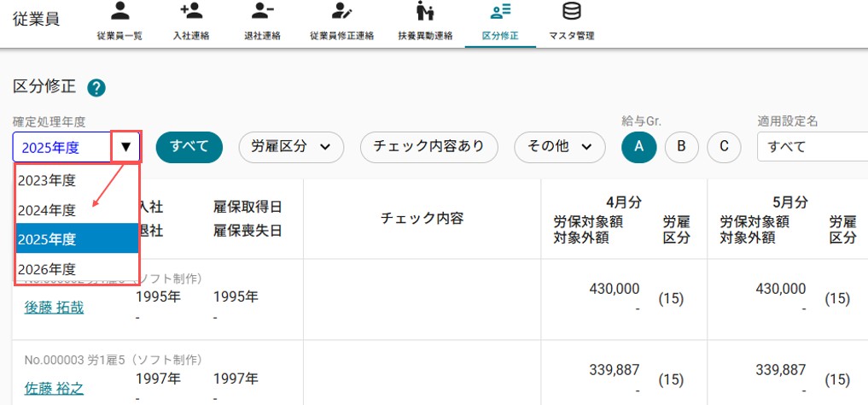
Task: Expand the 労雇区分 filter dropdown
Action: pos(291,147)
